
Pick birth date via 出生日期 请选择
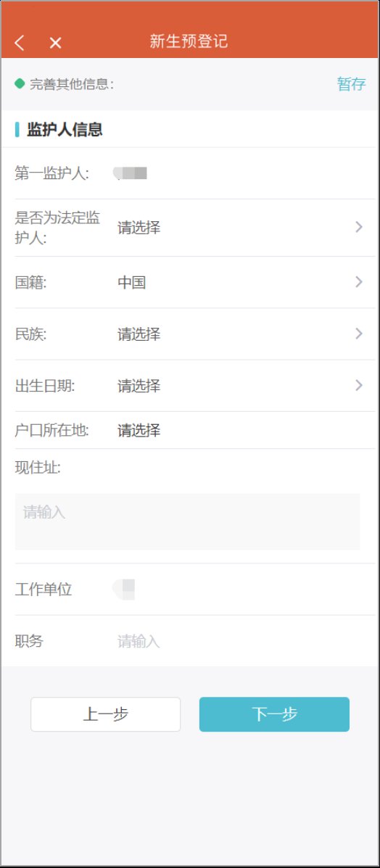(x=139, y=386)
